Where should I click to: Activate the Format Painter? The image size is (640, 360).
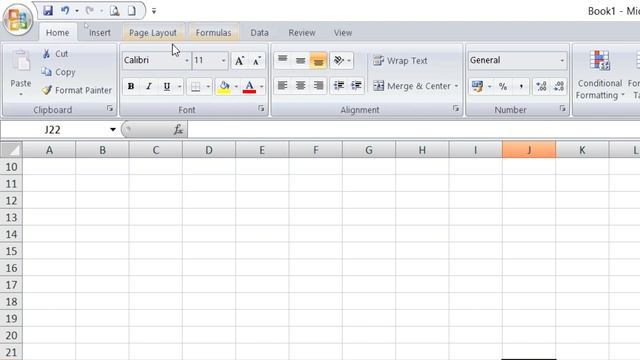pos(76,90)
